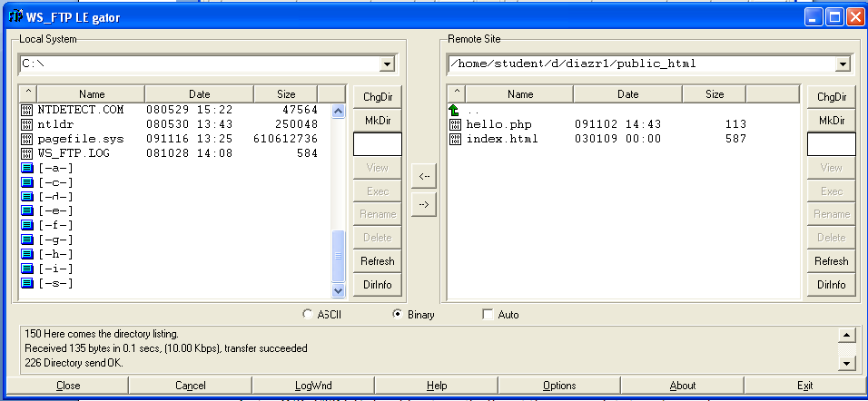Click '226 Directory send OK.' log line
The image size is (868, 401).
74,363
